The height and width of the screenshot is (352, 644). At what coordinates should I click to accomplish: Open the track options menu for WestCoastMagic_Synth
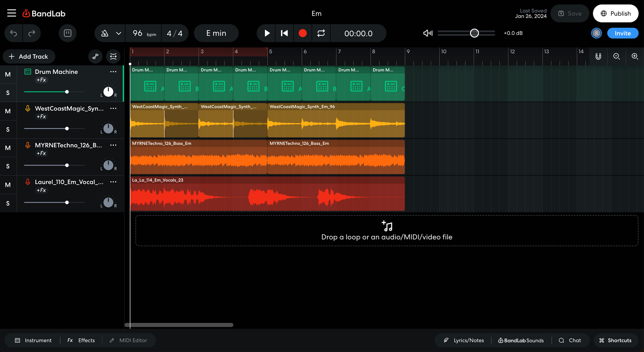tap(113, 109)
